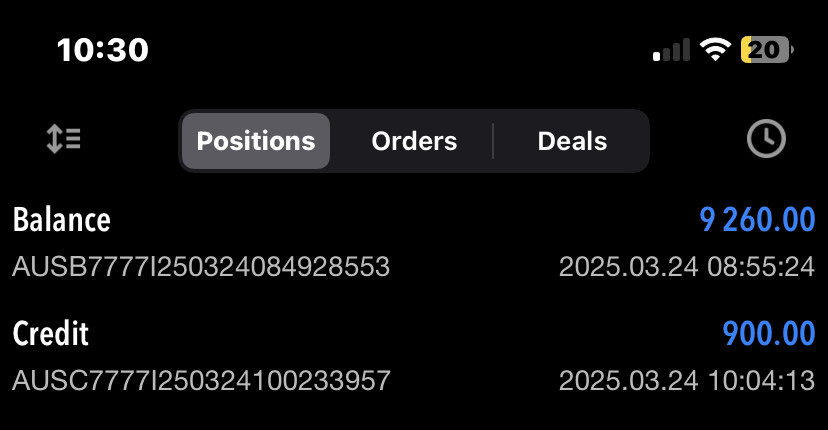
Task: Open the history period clock icon
Action: click(x=766, y=139)
